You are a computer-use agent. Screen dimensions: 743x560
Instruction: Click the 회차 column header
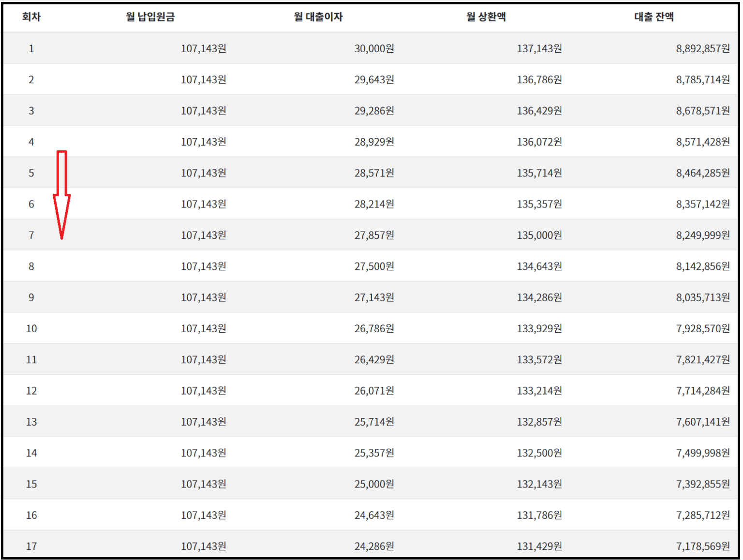pyautogui.click(x=31, y=17)
